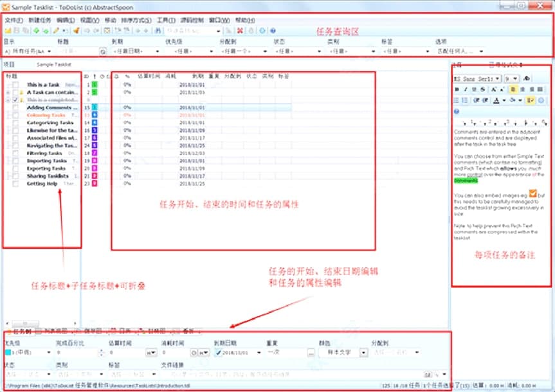Click the 到期 column header
The image size is (555, 392).
coord(198,76)
